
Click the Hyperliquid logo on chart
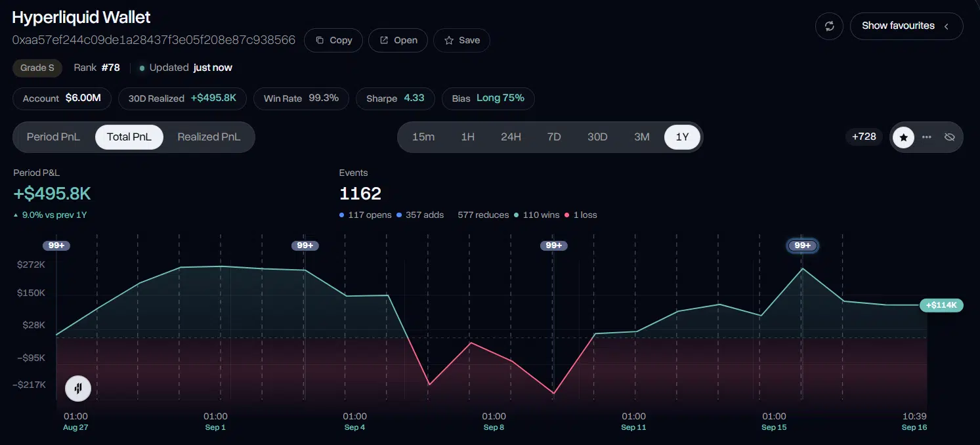tap(78, 388)
